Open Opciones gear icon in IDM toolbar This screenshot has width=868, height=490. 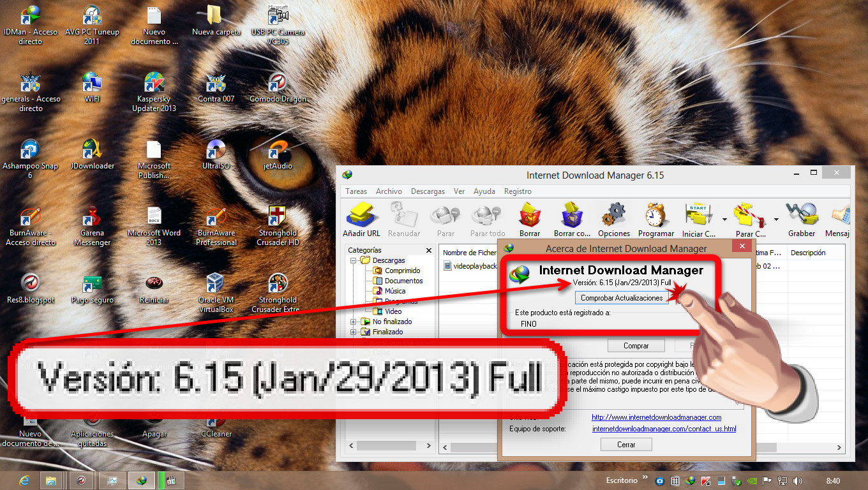(x=614, y=220)
